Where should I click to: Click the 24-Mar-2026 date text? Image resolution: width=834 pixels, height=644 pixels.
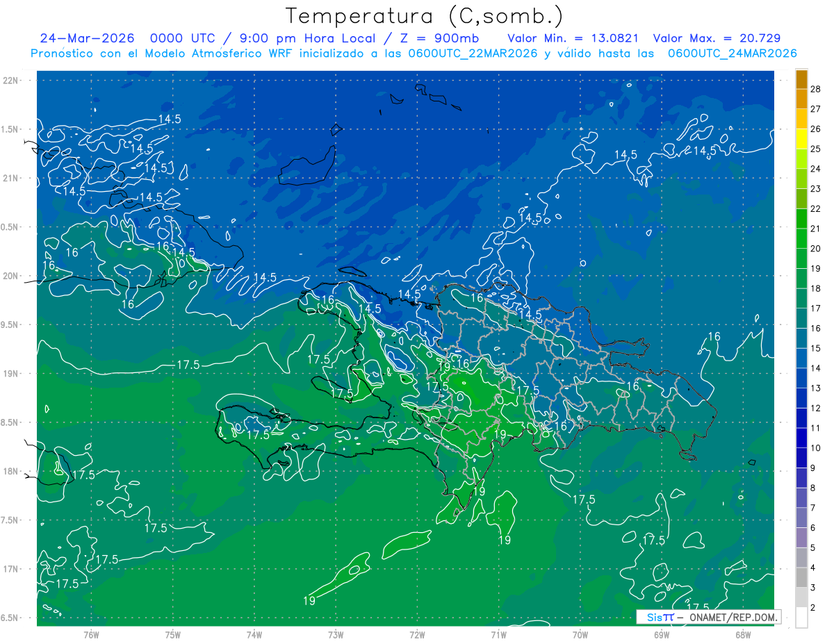click(x=87, y=38)
